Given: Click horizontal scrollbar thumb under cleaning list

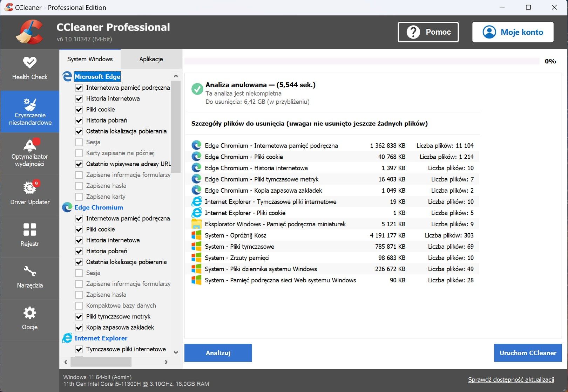Looking at the screenshot, I should 101,362.
